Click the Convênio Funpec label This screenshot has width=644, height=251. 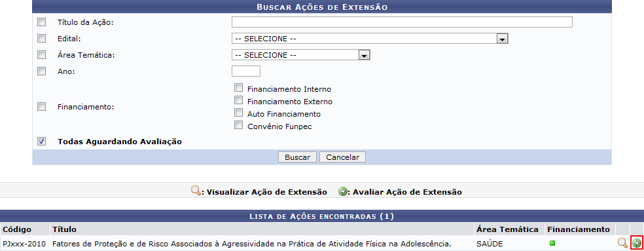[279, 126]
